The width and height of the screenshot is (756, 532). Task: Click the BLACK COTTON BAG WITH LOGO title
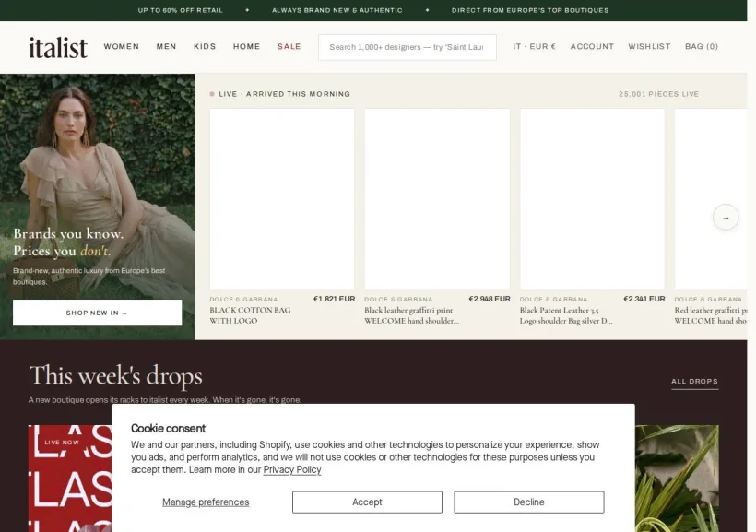coord(250,315)
